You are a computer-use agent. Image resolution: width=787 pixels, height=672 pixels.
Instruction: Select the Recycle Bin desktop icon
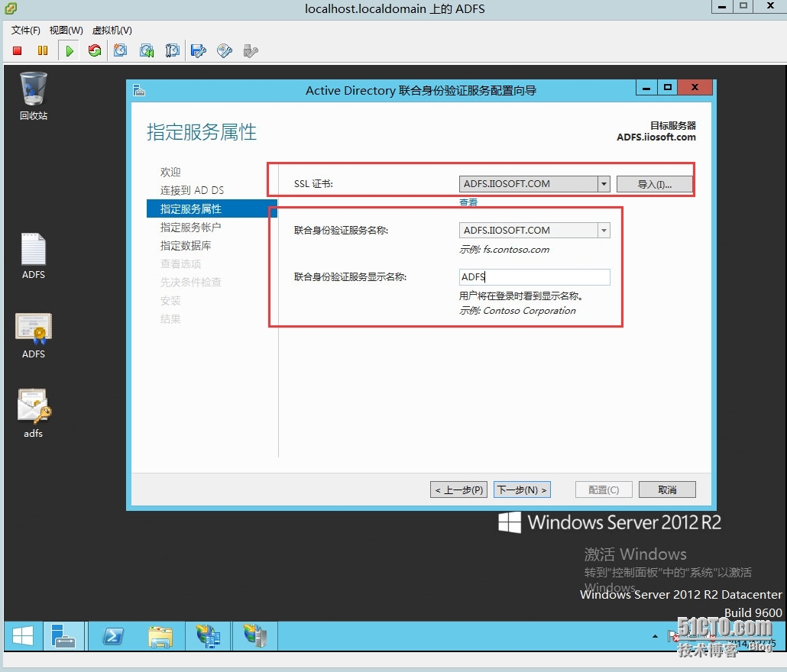[x=34, y=95]
